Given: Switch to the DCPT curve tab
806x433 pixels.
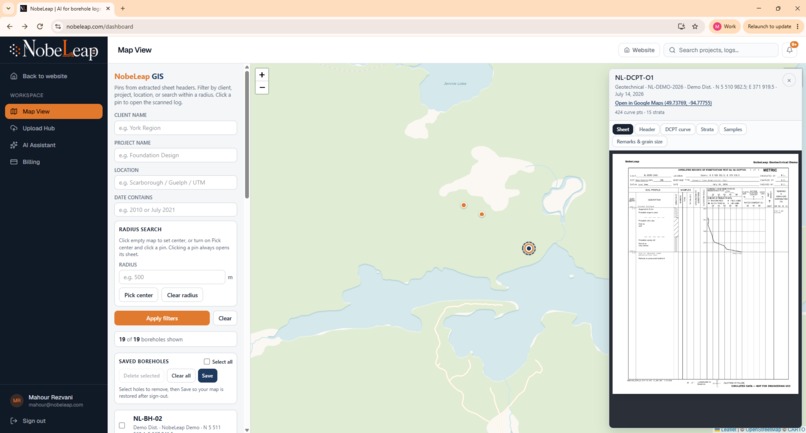Looking at the screenshot, I should pyautogui.click(x=677, y=130).
